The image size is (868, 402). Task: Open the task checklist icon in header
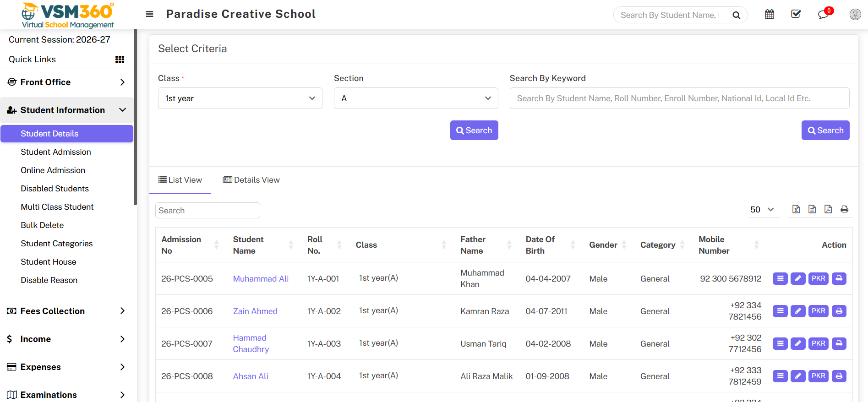point(796,14)
